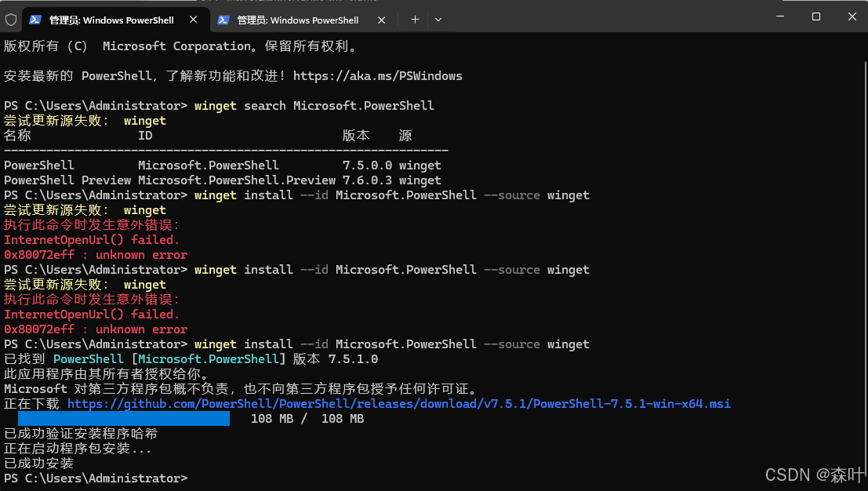Click the cyan '[Microsoft.PowerShell]' package text

208,358
